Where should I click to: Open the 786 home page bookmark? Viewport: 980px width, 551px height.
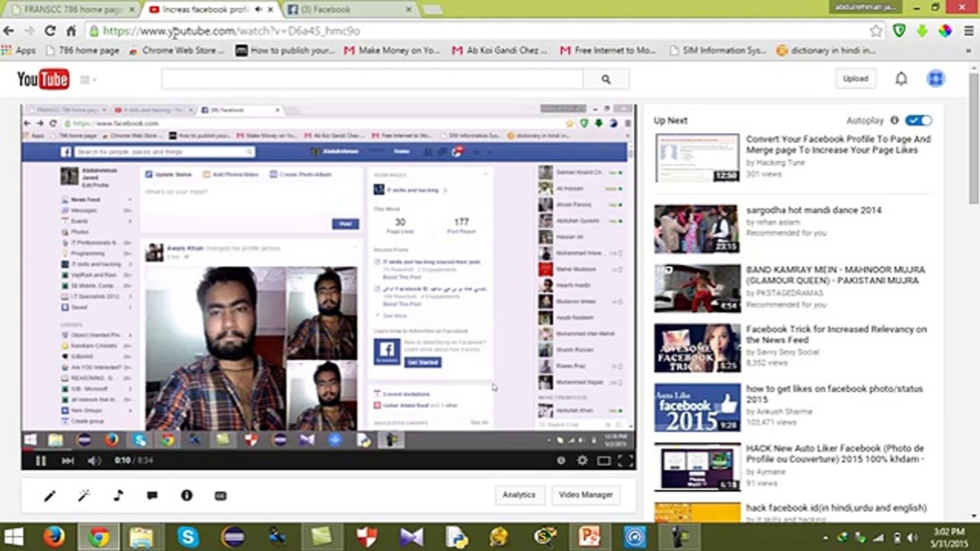[x=83, y=51]
